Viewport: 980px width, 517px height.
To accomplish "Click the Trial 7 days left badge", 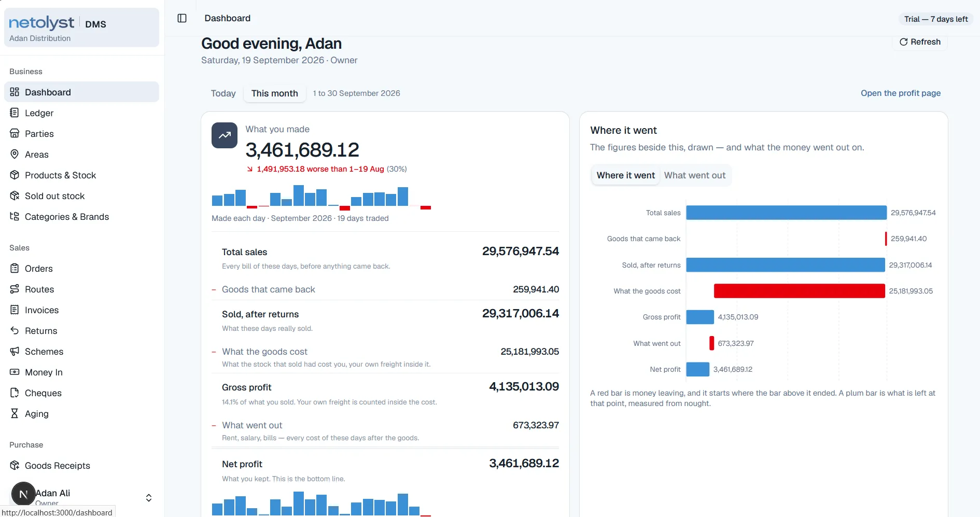I will 936,19.
